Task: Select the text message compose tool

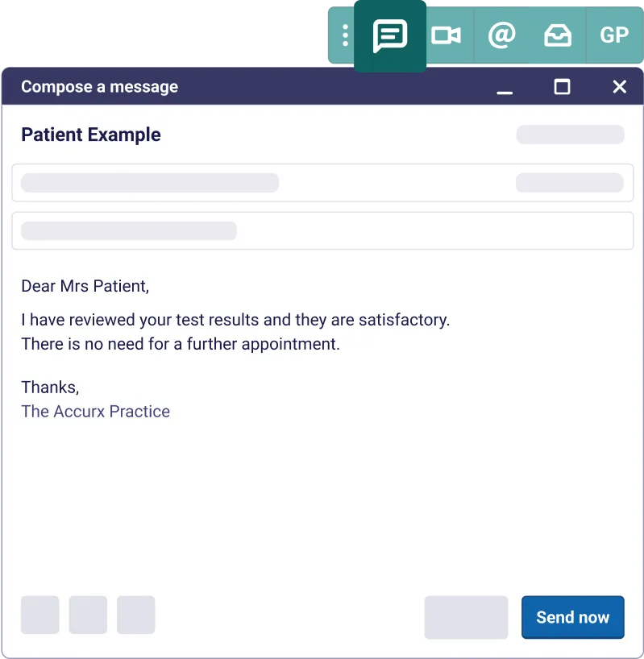Action: point(391,35)
